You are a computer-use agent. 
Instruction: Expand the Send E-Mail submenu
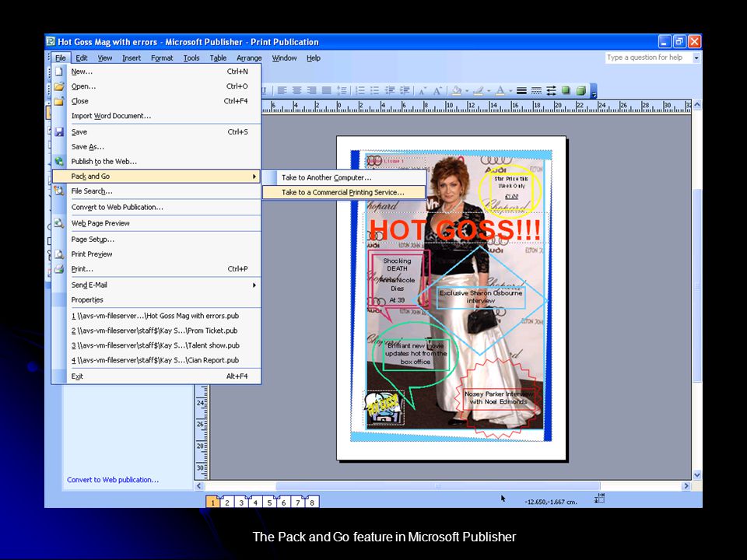coord(156,285)
